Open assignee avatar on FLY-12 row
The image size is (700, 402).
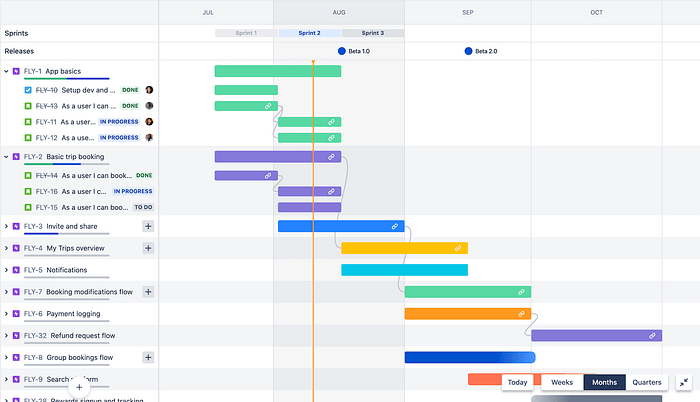point(149,138)
